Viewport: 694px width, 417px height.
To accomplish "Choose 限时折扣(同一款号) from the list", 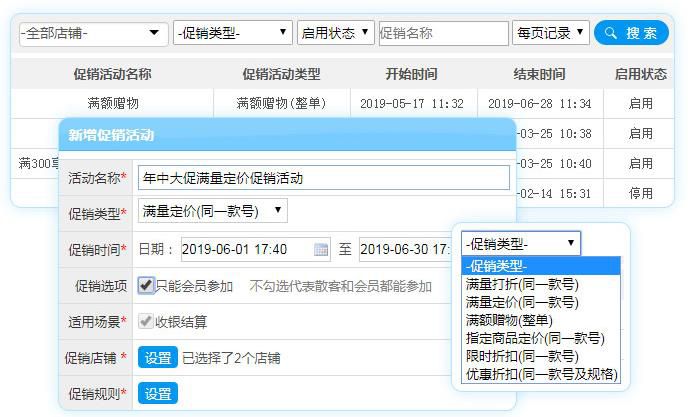I will (541, 356).
